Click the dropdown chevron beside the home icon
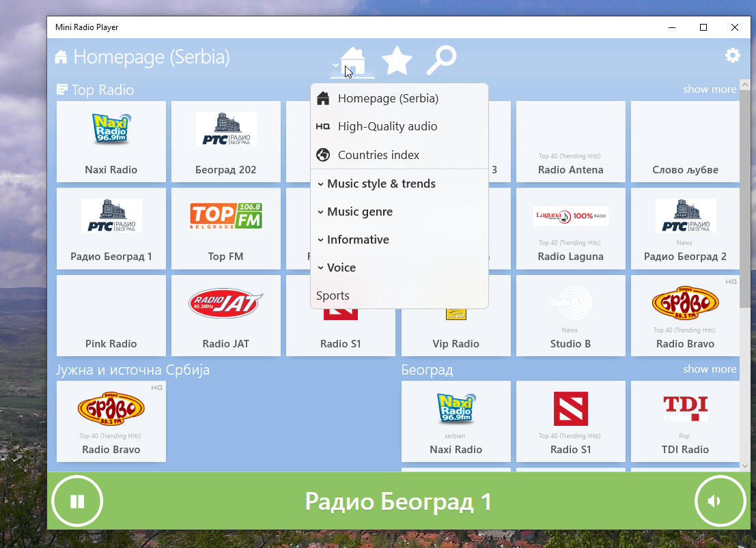Image resolution: width=756 pixels, height=548 pixels. [x=335, y=65]
